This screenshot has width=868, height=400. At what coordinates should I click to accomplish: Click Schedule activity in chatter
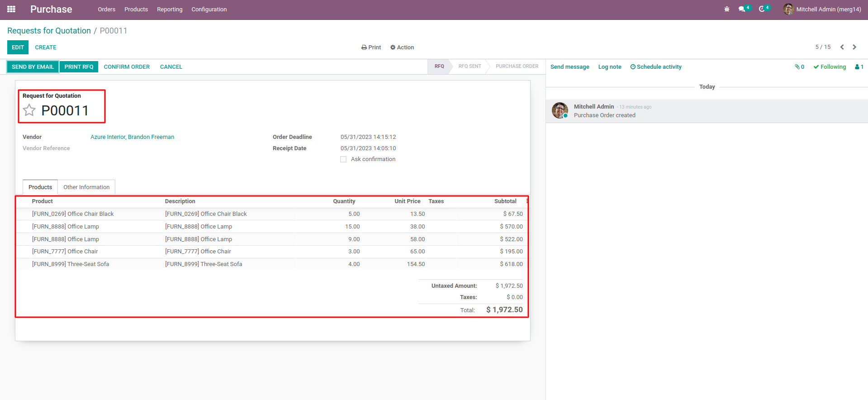[656, 67]
